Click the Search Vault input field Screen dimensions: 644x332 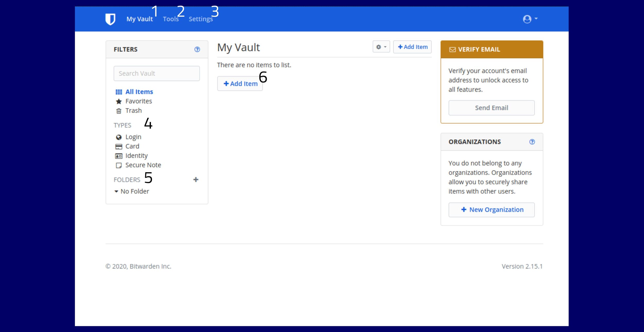tap(157, 73)
